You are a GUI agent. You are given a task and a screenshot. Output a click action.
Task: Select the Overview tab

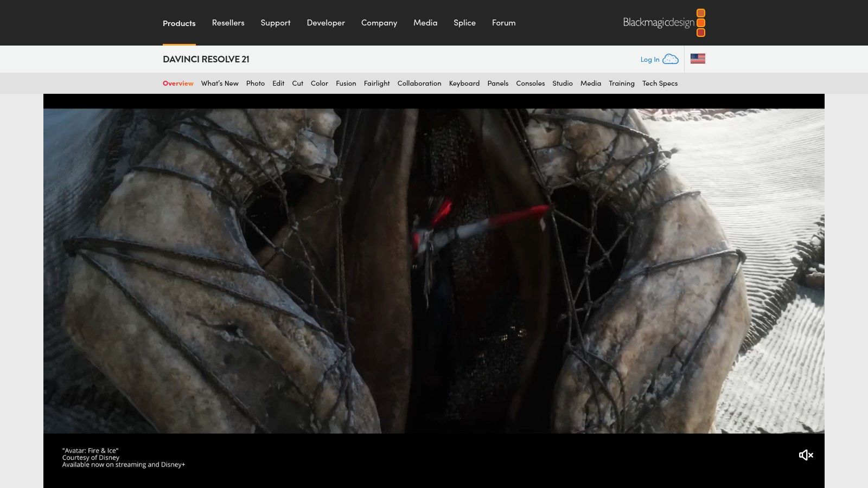tap(178, 84)
